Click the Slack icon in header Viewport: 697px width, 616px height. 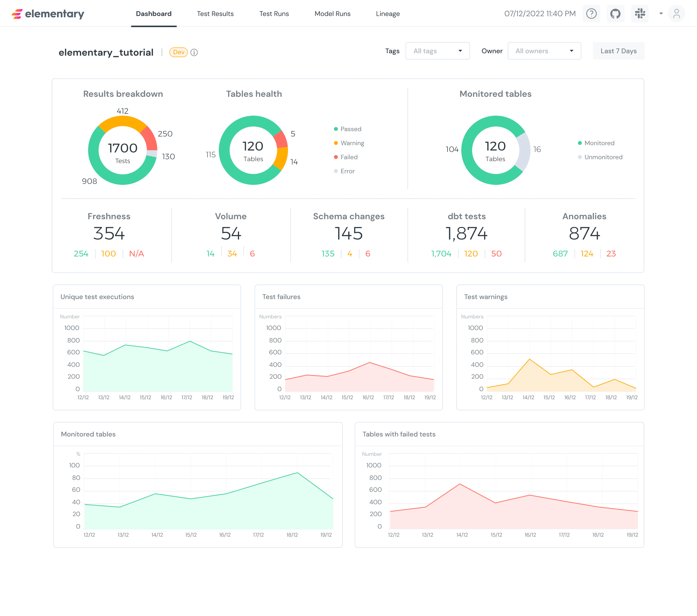coord(640,14)
